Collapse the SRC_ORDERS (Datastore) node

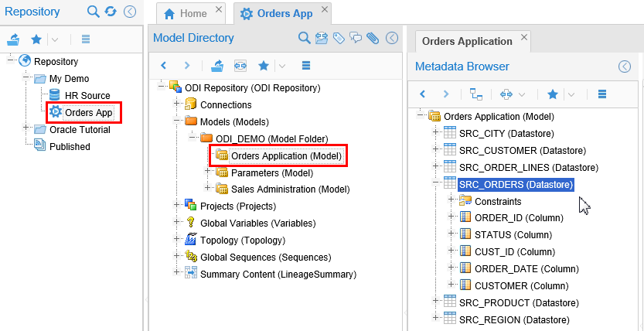point(435,183)
